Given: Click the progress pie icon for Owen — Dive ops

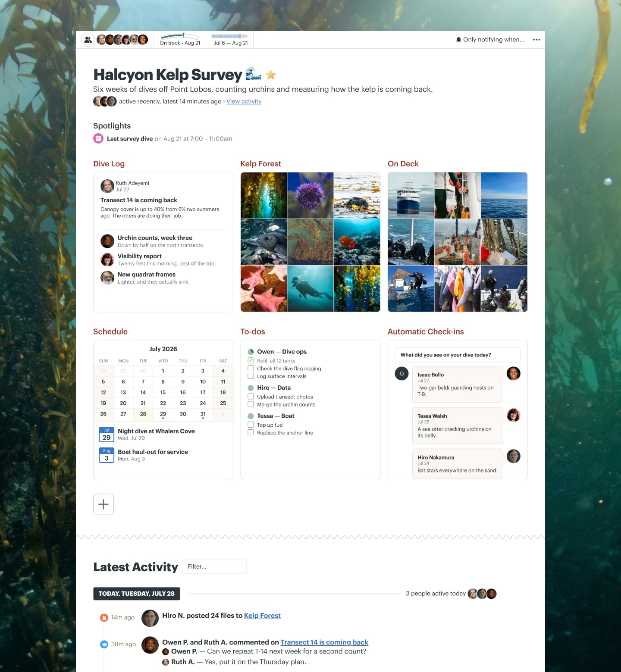Looking at the screenshot, I should coord(251,352).
